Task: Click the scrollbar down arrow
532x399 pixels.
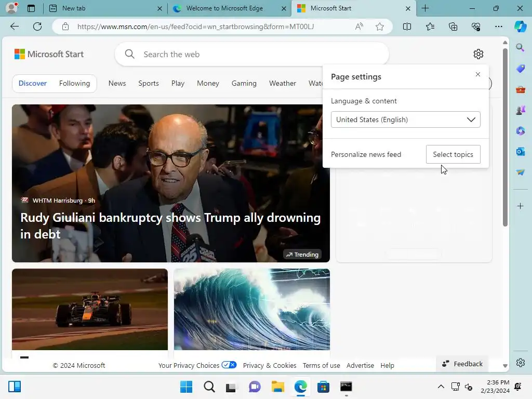Action: click(x=505, y=366)
